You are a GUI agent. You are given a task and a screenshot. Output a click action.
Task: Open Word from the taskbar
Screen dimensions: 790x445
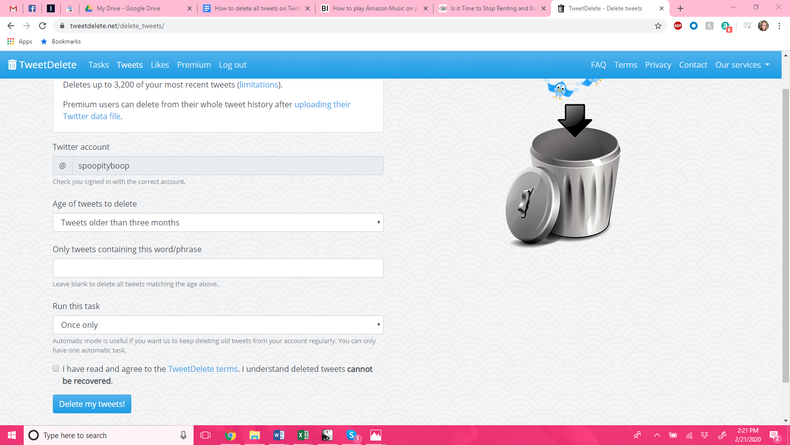click(279, 435)
